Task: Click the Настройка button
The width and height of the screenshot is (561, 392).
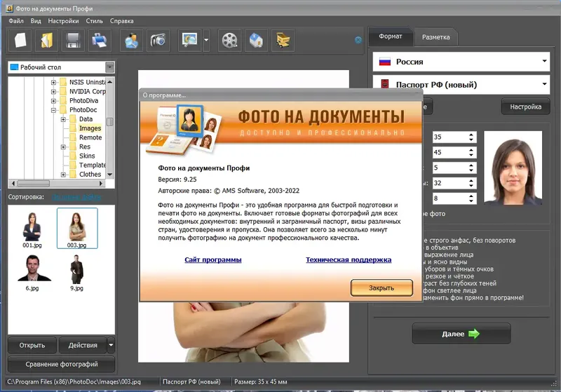Action: pos(525,107)
